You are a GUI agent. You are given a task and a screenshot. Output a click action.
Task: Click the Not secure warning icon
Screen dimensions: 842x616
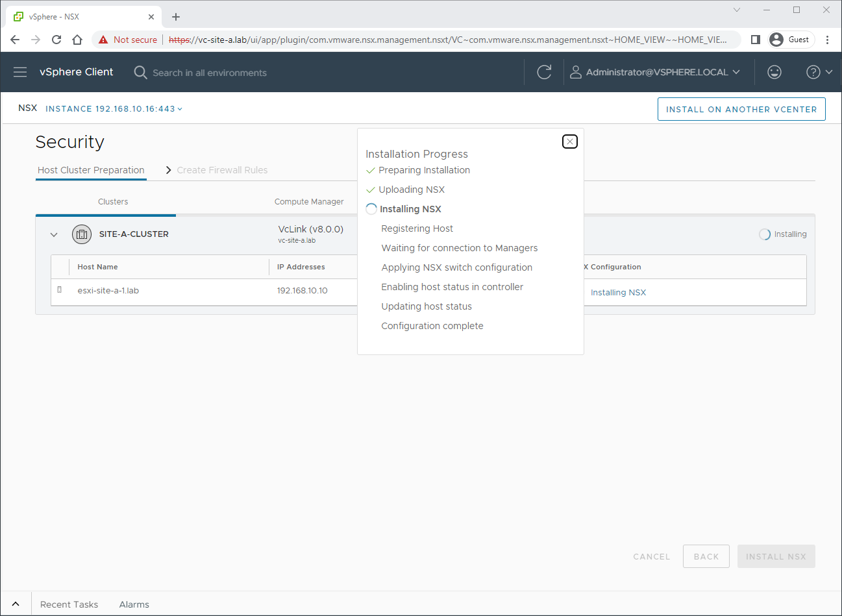[103, 40]
